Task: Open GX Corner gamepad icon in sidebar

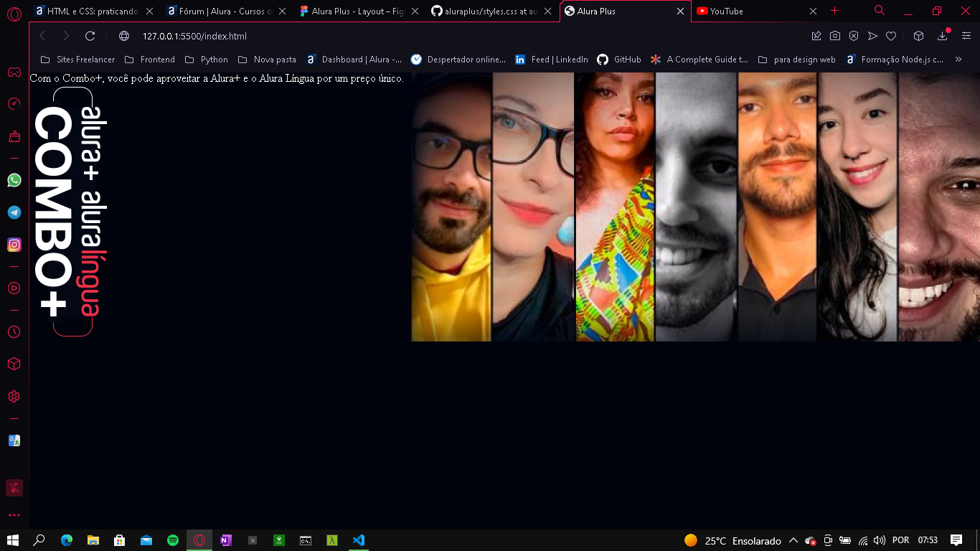Action: 14,72
